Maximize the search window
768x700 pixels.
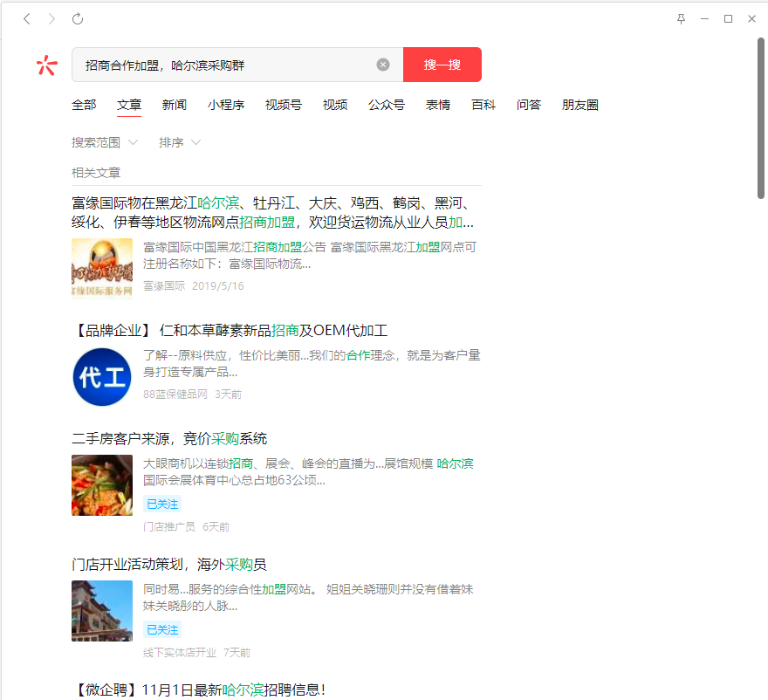[729, 18]
